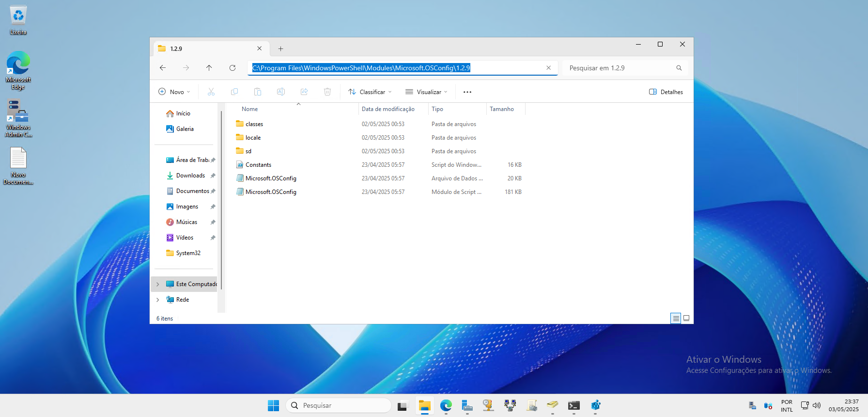Open Vídeos in the sidebar
Image resolution: width=868 pixels, height=417 pixels.
185,238
